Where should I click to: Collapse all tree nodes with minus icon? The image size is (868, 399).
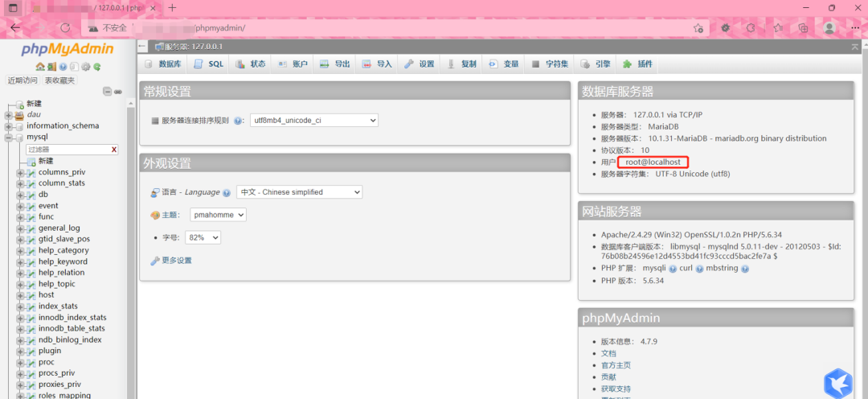(x=108, y=92)
